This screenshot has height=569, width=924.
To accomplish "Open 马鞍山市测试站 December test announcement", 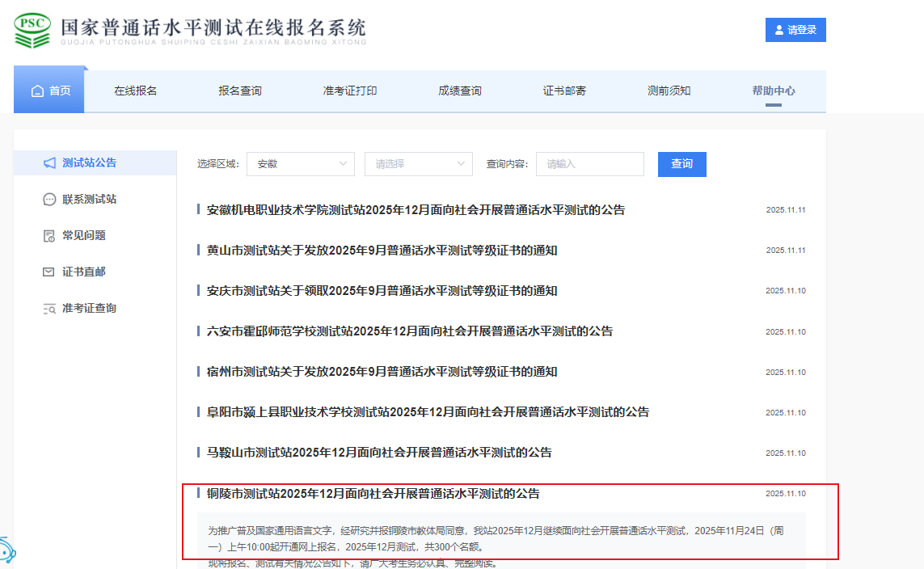I will pos(379,453).
